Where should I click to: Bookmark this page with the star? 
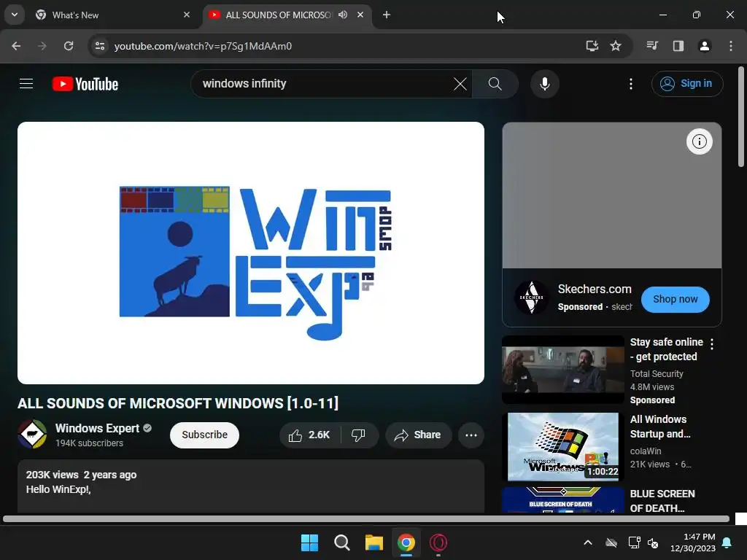[x=616, y=46]
